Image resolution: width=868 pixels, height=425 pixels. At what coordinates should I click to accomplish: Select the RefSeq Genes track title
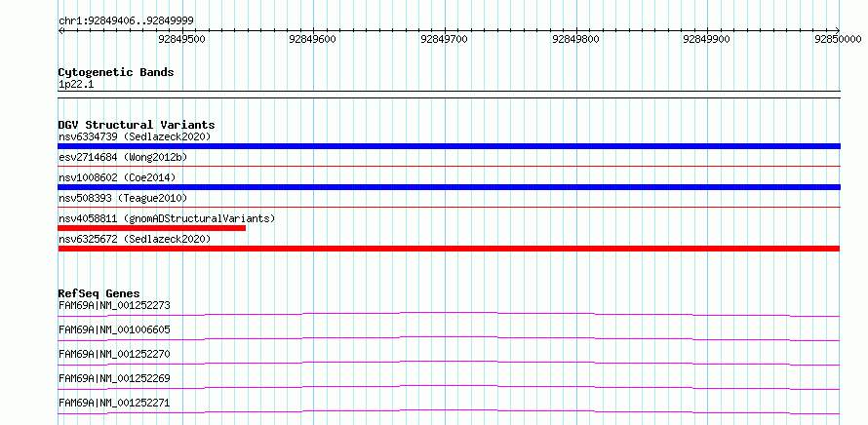(99, 293)
